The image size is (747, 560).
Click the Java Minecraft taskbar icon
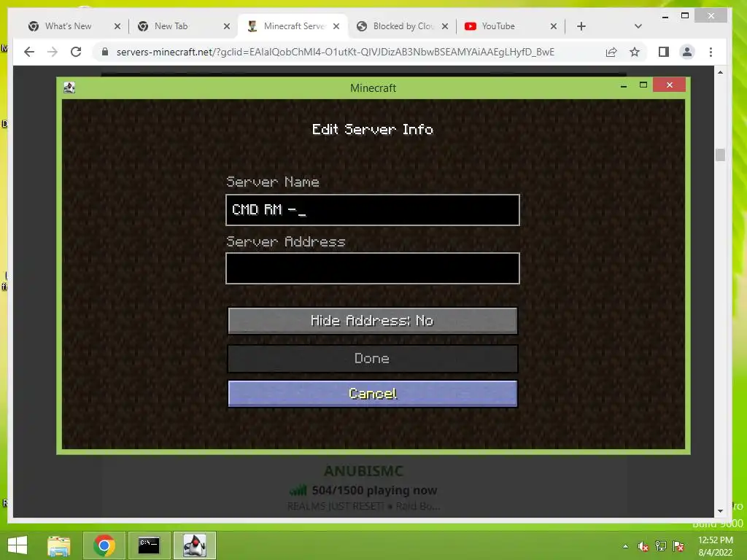click(195, 545)
